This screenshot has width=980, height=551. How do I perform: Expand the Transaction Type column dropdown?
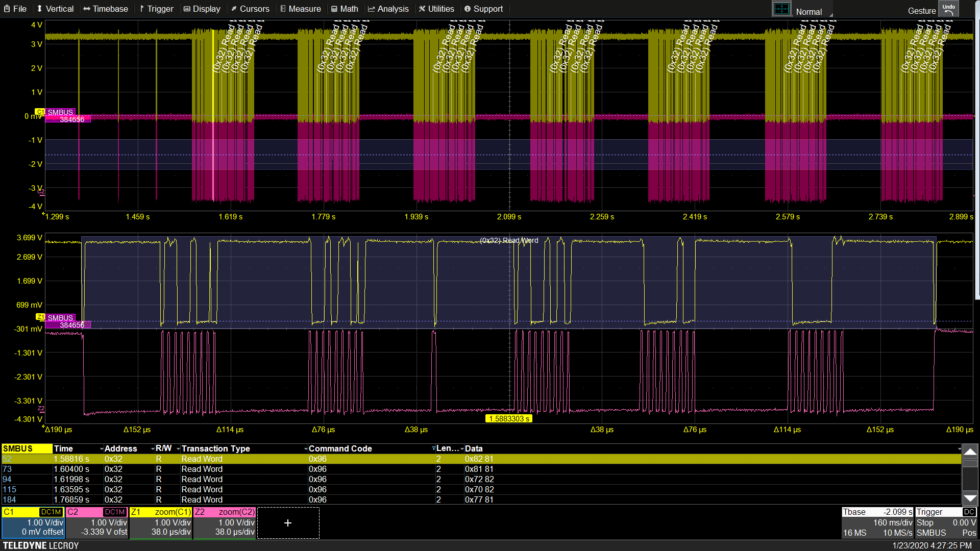tap(306, 449)
